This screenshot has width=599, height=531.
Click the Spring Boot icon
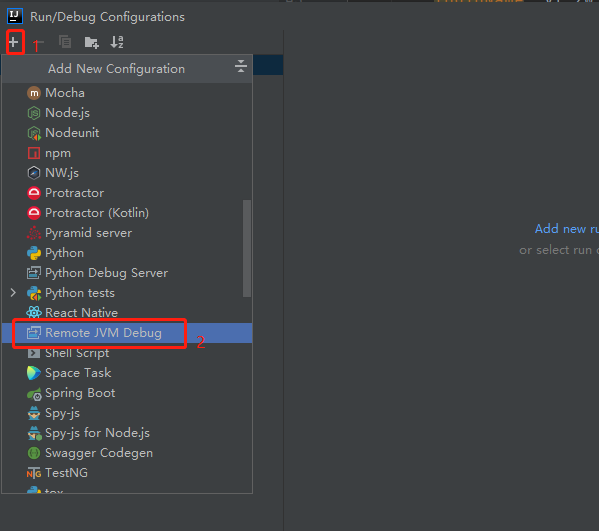[34, 393]
